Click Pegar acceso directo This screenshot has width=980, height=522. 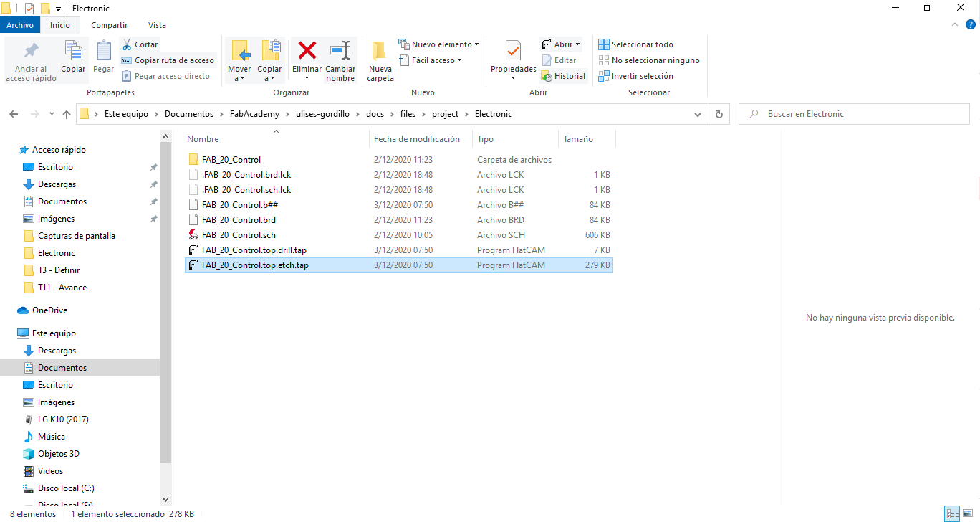click(166, 76)
